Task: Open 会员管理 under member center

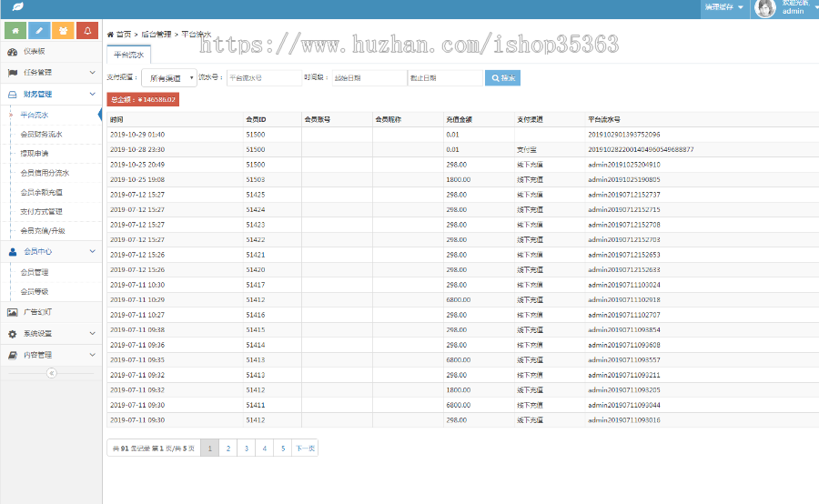Action: 35,272
